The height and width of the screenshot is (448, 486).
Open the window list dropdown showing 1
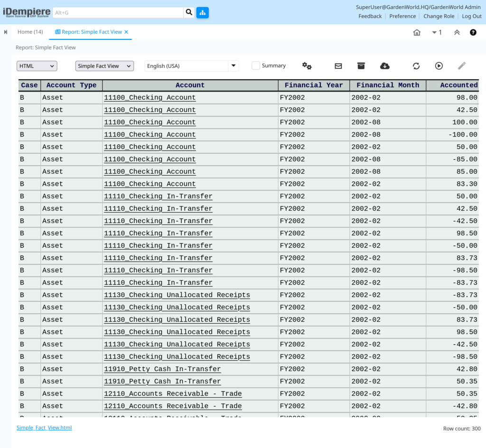[x=437, y=32]
